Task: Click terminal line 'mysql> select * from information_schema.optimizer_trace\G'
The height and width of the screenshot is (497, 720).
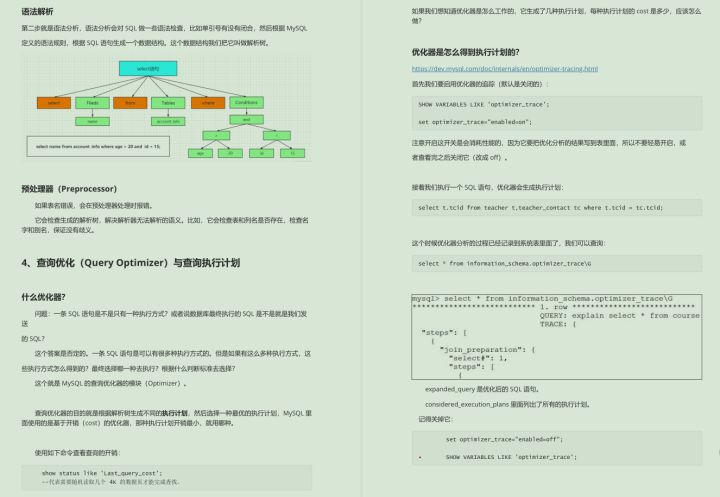Action: 542,299
